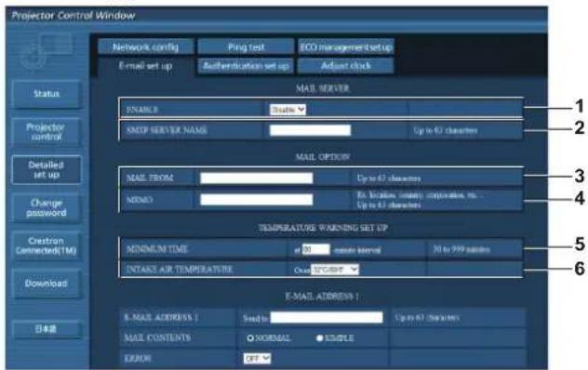
Task: Open the ERROR OFF dropdown
Action: 257,358
